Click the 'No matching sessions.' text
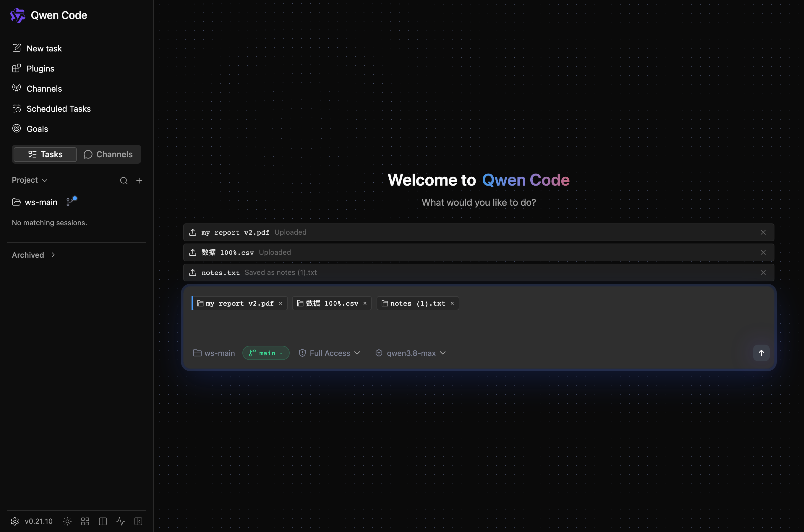Screen dimensions: 804x532 click(x=50, y=223)
